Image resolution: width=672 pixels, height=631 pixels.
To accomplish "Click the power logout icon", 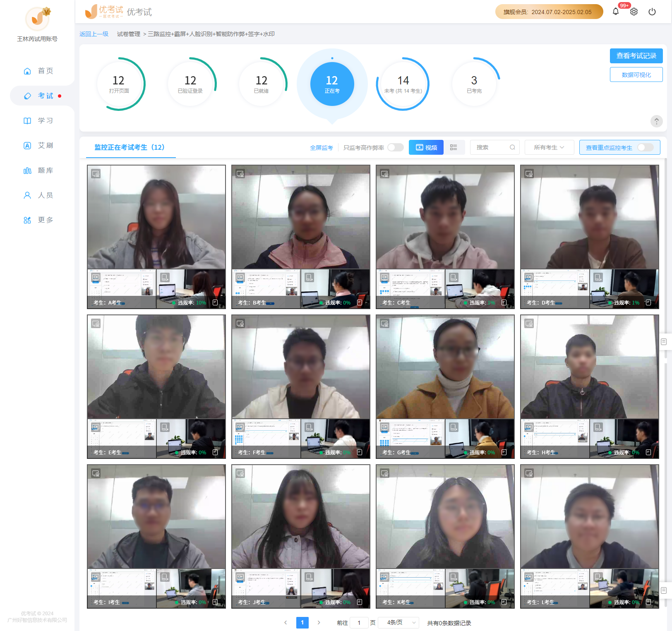I will 652,12.
